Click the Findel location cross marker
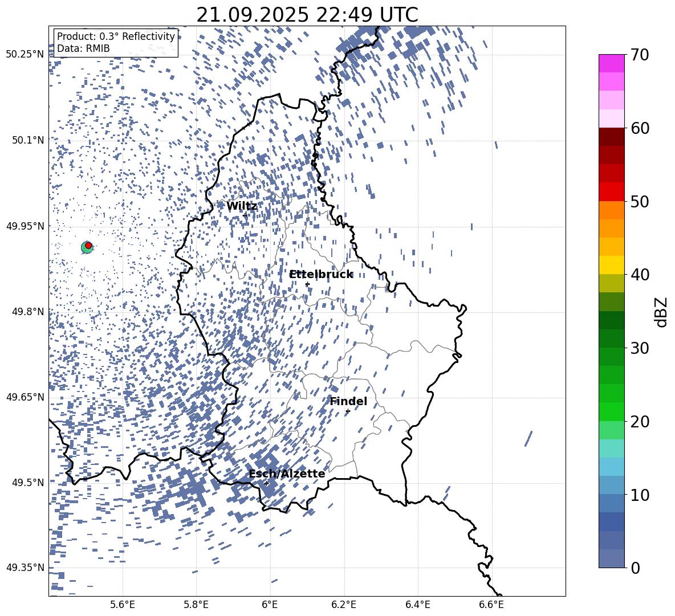Screen dimensions: 675x616 click(348, 411)
